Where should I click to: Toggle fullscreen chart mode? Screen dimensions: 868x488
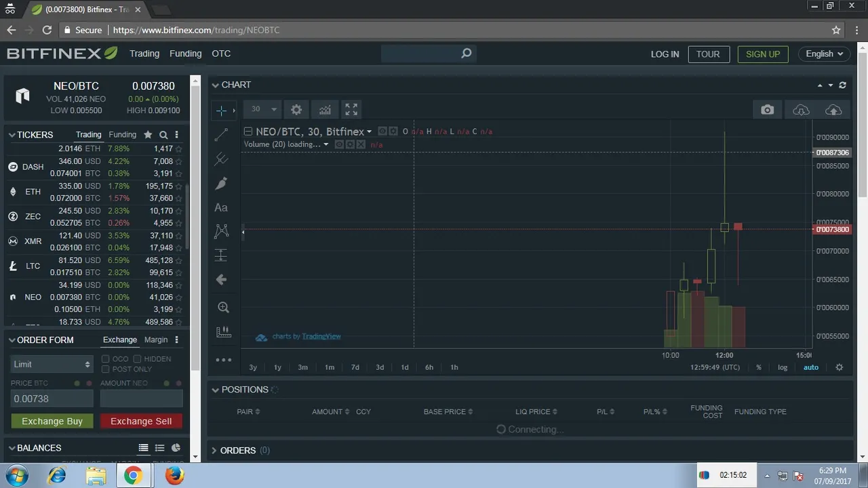click(x=351, y=109)
